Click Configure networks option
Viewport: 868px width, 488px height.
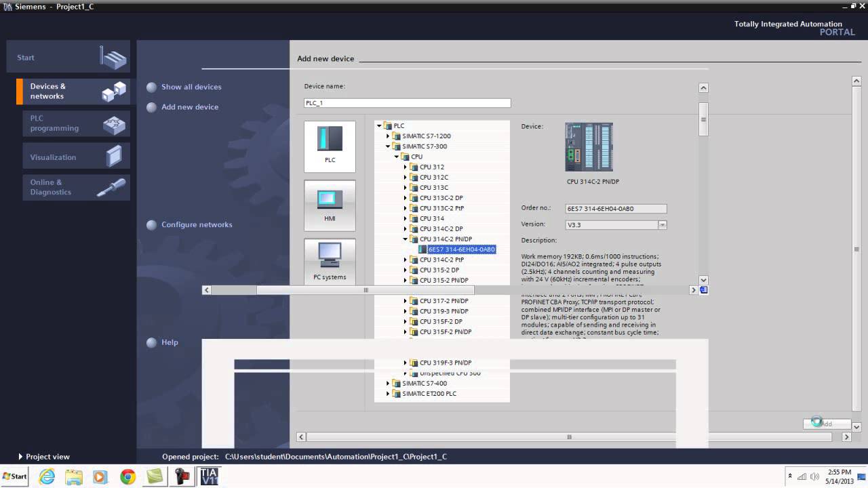pos(189,224)
